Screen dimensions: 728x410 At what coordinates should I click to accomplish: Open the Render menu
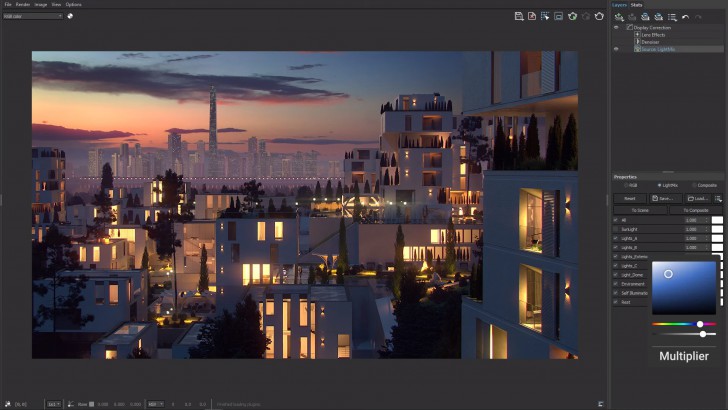click(23, 4)
